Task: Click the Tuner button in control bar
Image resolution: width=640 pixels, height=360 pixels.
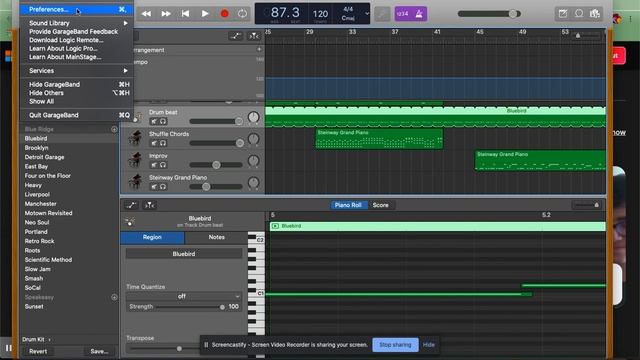Action: point(382,13)
